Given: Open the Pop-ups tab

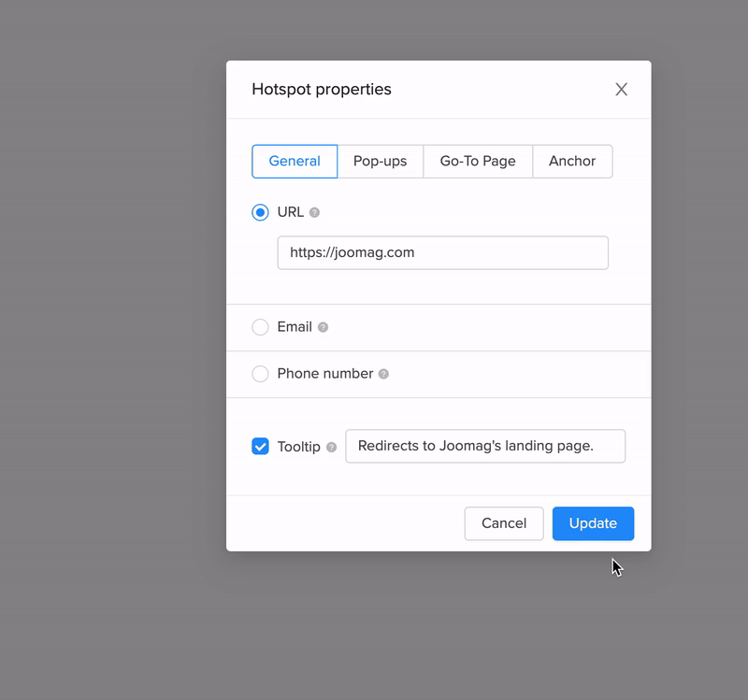Looking at the screenshot, I should pyautogui.click(x=380, y=161).
